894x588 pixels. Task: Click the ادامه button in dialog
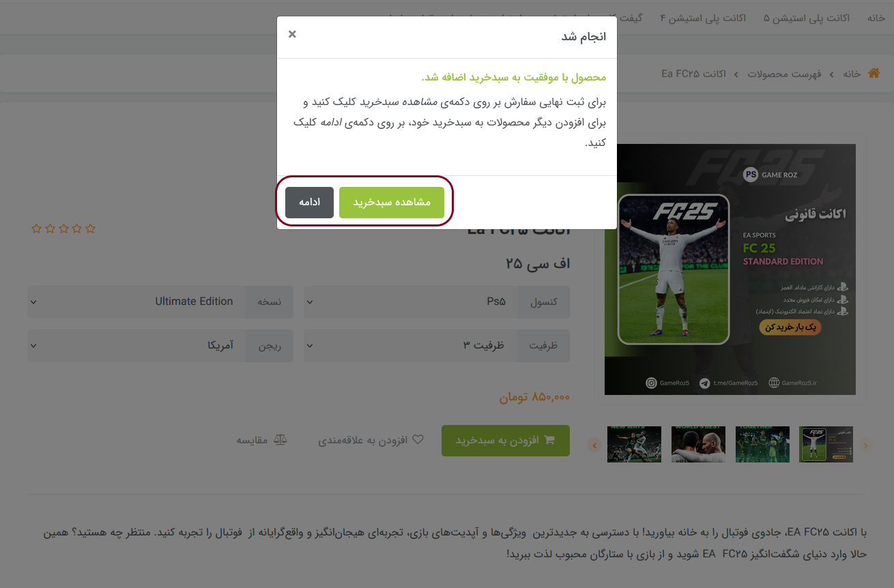(309, 203)
